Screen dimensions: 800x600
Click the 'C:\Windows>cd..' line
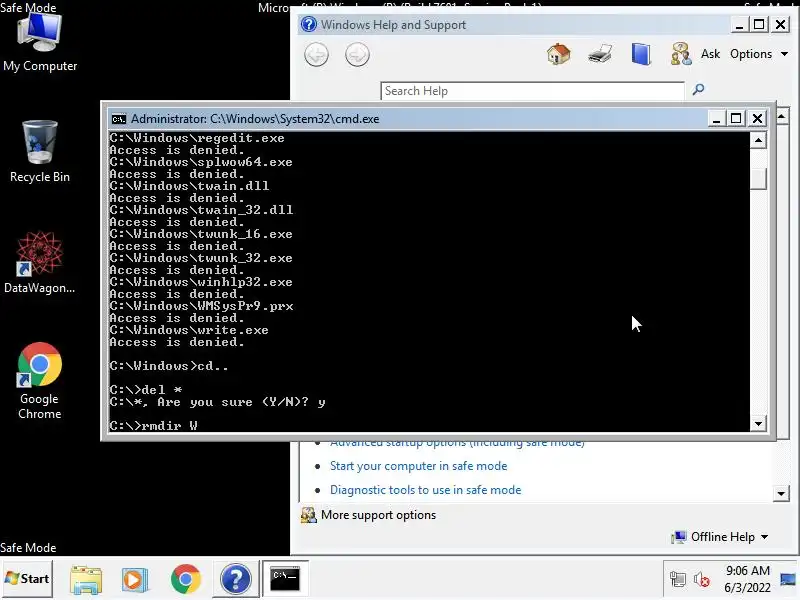coord(169,366)
